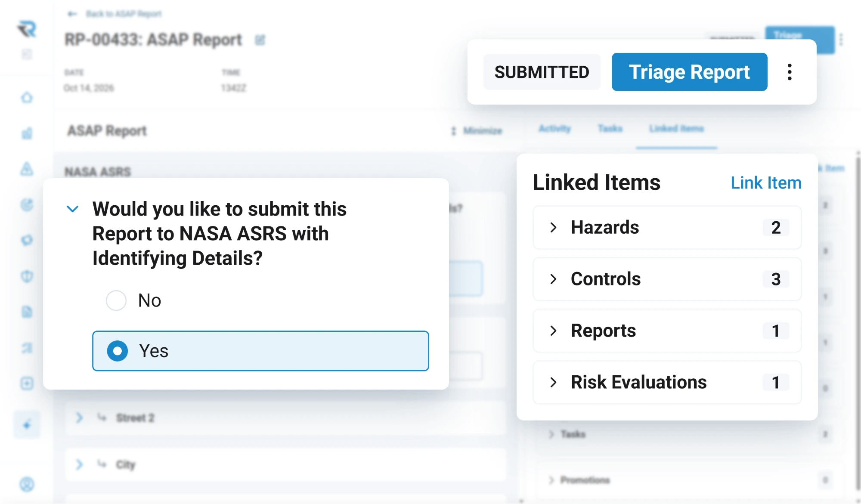This screenshot has width=861, height=504.
Task: Open the three-dot options menu beside Triage Report
Action: pos(790,72)
